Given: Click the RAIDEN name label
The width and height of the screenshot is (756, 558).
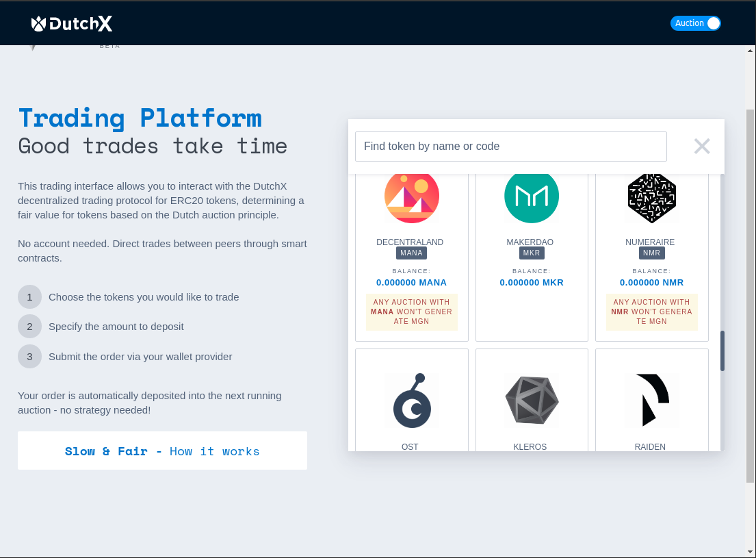Looking at the screenshot, I should pyautogui.click(x=650, y=447).
